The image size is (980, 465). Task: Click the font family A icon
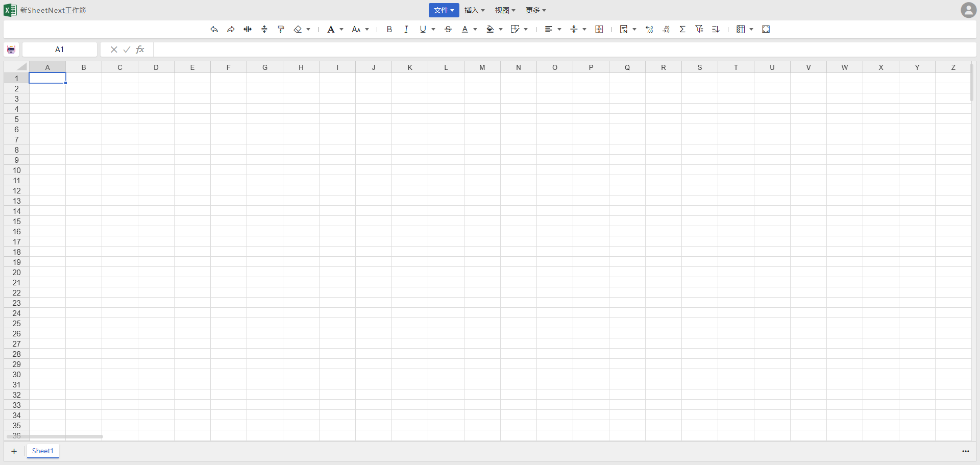(331, 30)
